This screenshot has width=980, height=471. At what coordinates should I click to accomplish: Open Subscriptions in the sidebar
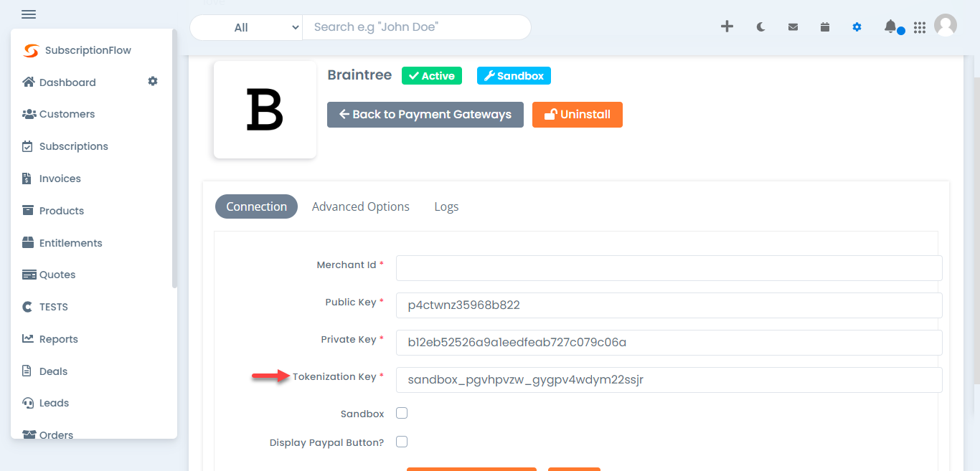(x=74, y=146)
